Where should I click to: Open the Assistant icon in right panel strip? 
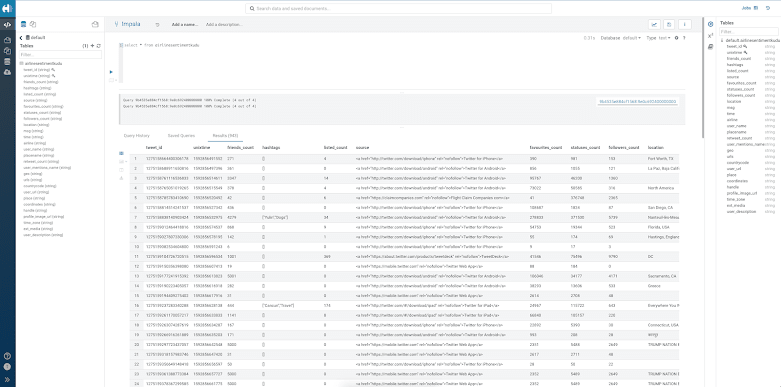(710, 24)
